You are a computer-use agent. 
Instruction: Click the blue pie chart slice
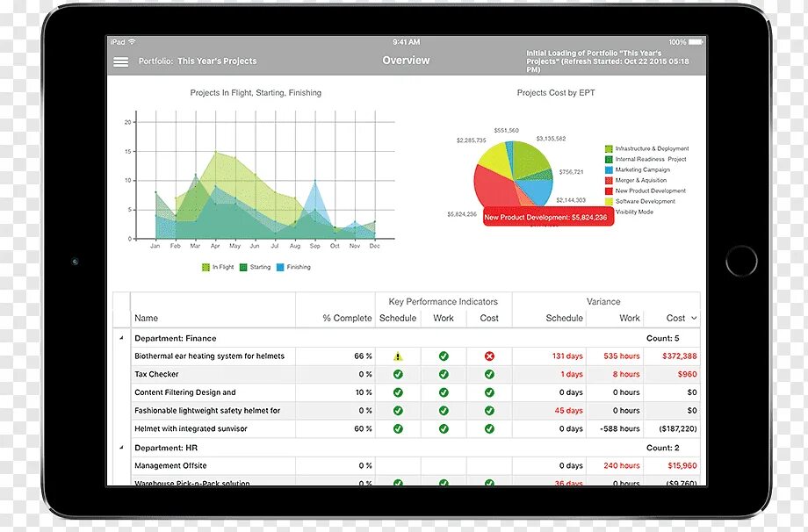(x=536, y=191)
